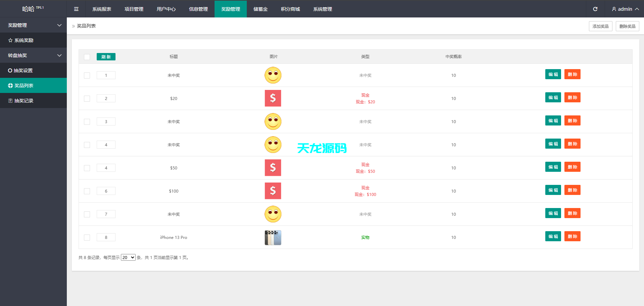644x306 pixels.
Task: Click the admin user profile icon
Action: (613, 9)
